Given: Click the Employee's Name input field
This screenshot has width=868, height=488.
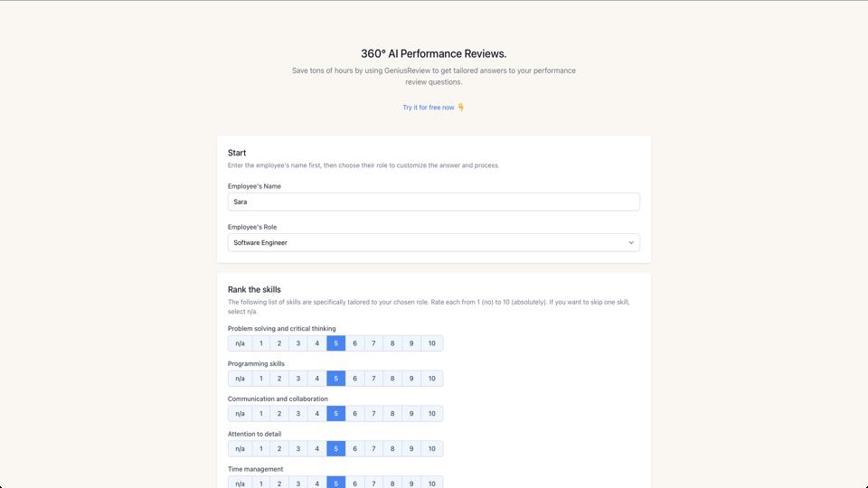Looking at the screenshot, I should 433,202.
